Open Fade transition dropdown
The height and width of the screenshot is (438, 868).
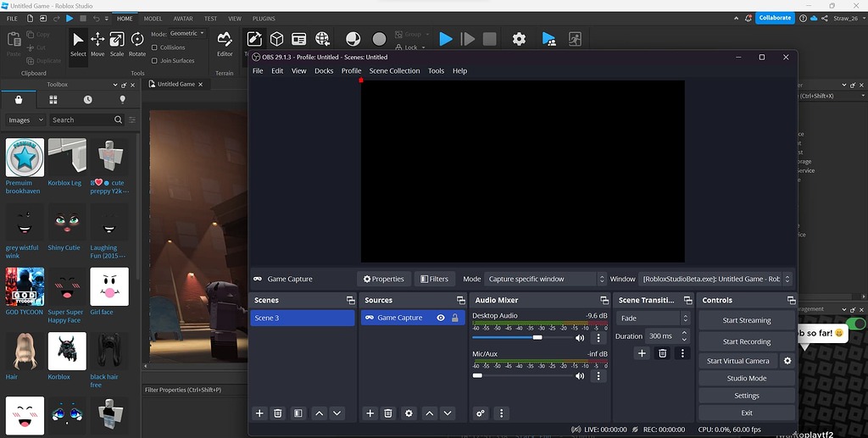coord(654,319)
